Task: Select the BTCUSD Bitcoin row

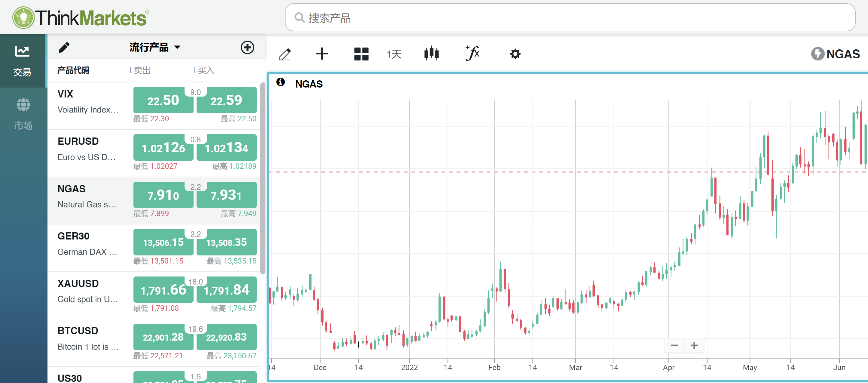Action: (x=154, y=342)
